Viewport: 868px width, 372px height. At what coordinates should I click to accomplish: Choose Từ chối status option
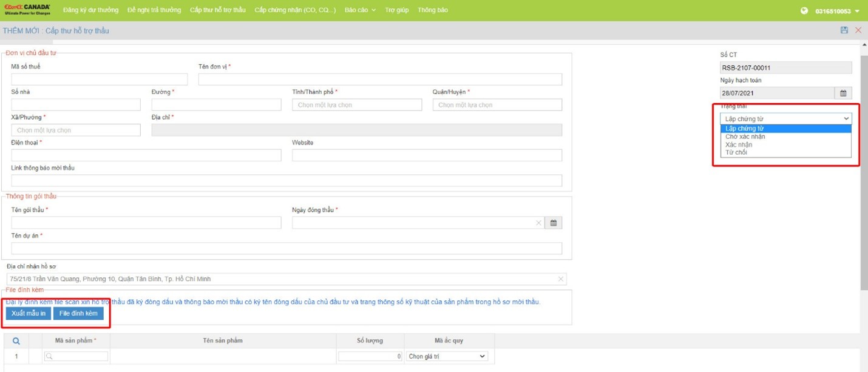click(x=786, y=152)
